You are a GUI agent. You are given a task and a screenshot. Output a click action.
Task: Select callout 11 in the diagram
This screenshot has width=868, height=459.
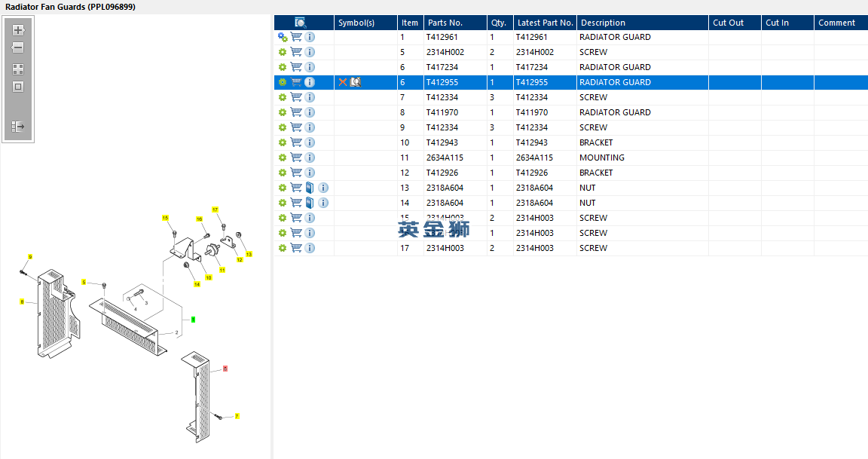click(222, 270)
